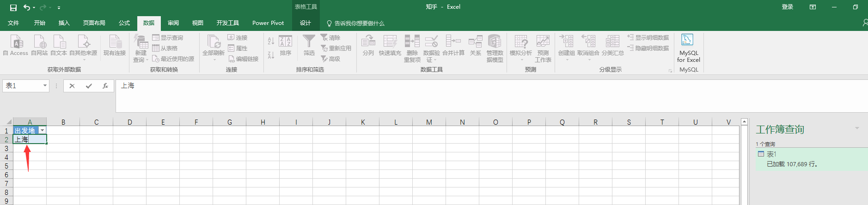Cancel formula entry with X button
Viewport: 868px width, 205px height.
pyautogui.click(x=72, y=86)
